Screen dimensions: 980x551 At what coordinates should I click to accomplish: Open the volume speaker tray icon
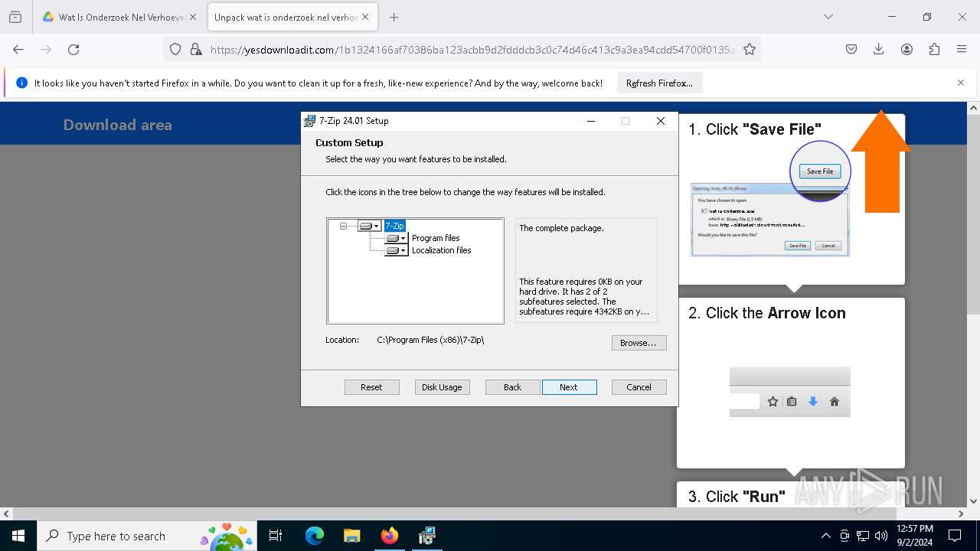(881, 536)
